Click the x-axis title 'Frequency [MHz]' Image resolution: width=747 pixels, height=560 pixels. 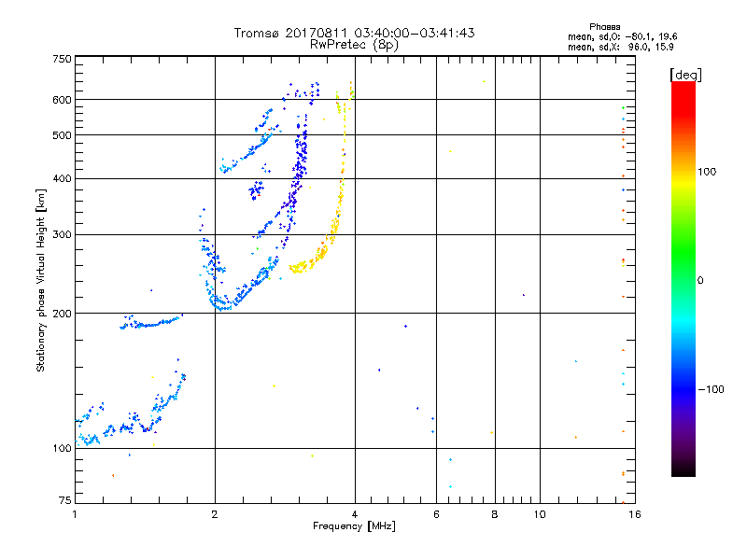click(354, 526)
